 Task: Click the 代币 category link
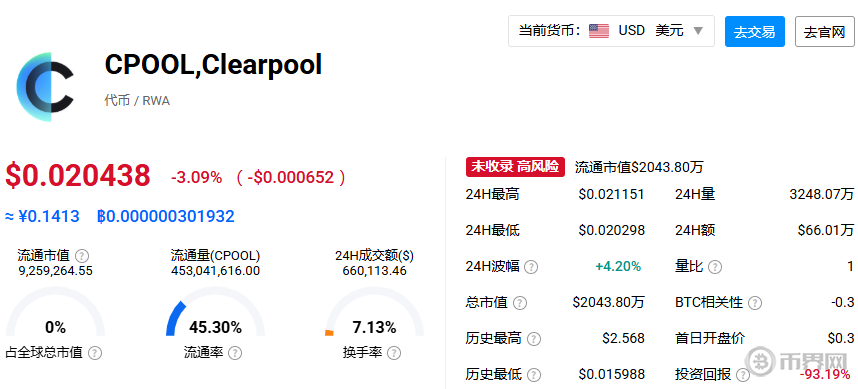point(117,101)
